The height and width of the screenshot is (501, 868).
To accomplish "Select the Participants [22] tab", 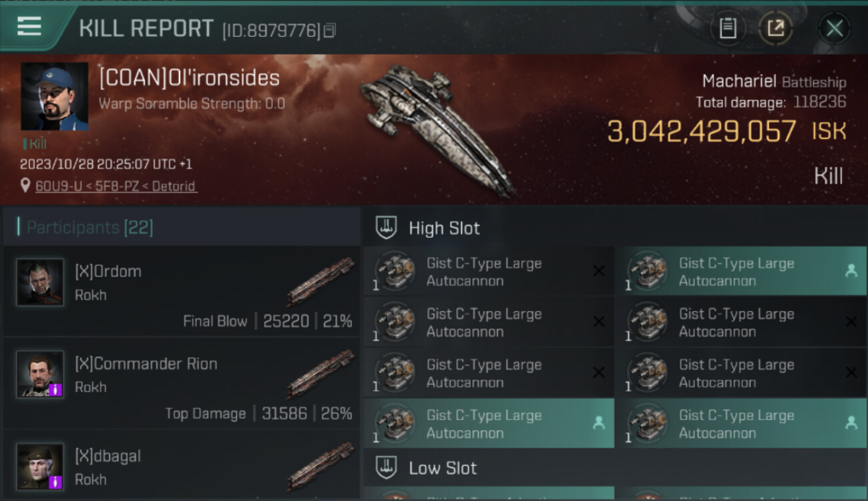I will [x=90, y=228].
